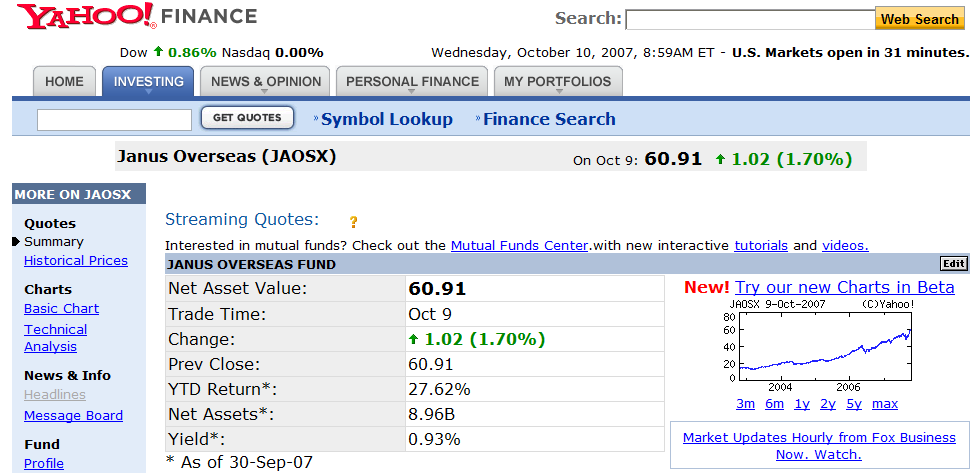Click the YTD Return value 27.62%

coord(439,389)
